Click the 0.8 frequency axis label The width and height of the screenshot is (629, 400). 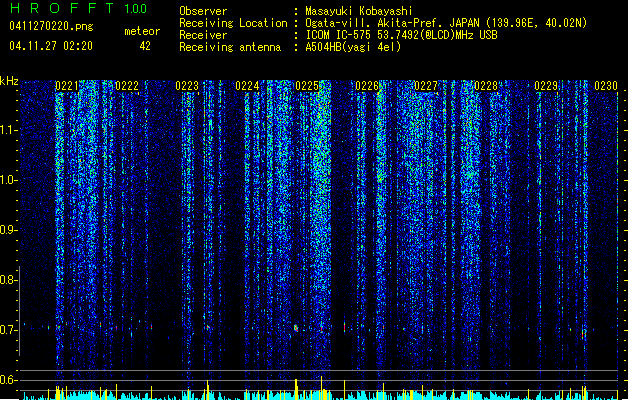[x=8, y=280]
